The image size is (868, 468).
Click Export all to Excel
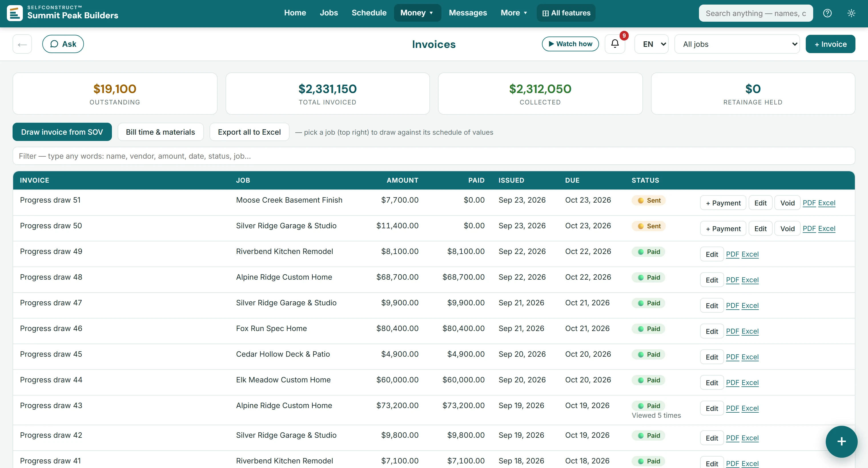coord(249,132)
